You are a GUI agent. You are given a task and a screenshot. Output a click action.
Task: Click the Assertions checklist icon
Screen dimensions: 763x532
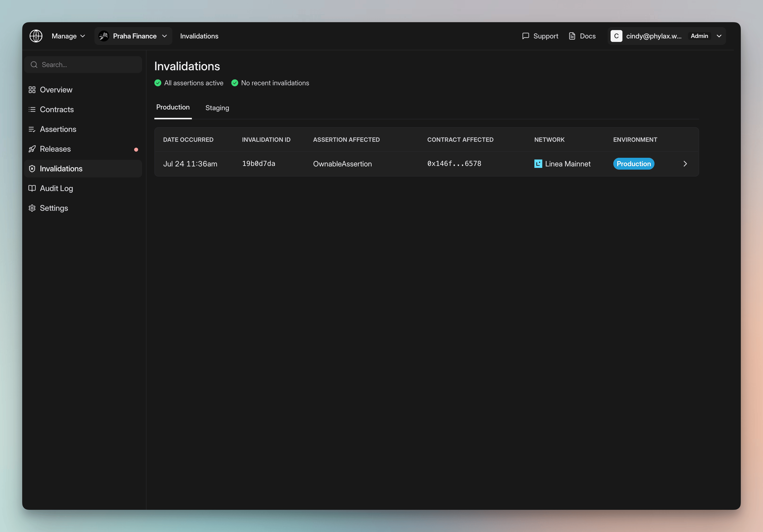[32, 129]
